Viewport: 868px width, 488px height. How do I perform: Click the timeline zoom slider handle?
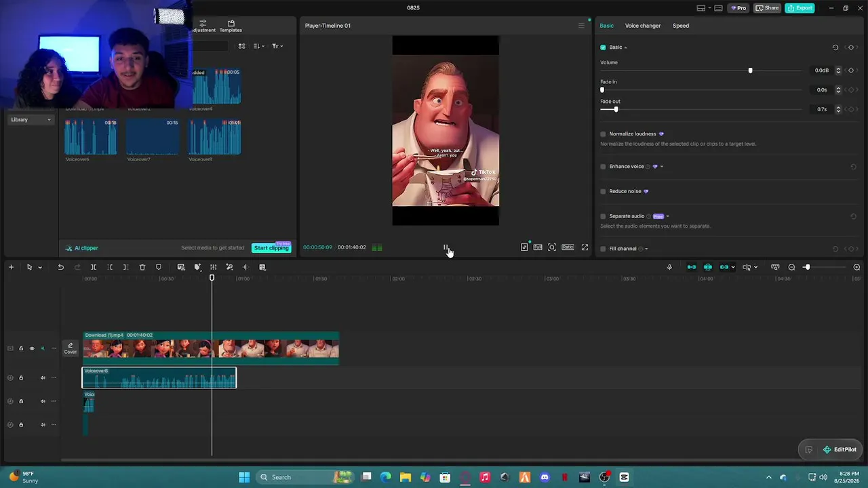pyautogui.click(x=807, y=267)
